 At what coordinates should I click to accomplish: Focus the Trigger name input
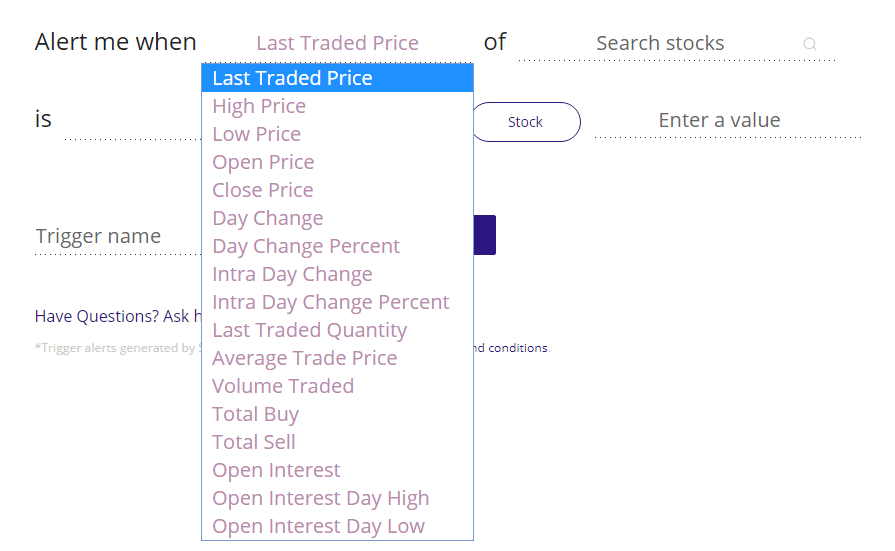110,237
